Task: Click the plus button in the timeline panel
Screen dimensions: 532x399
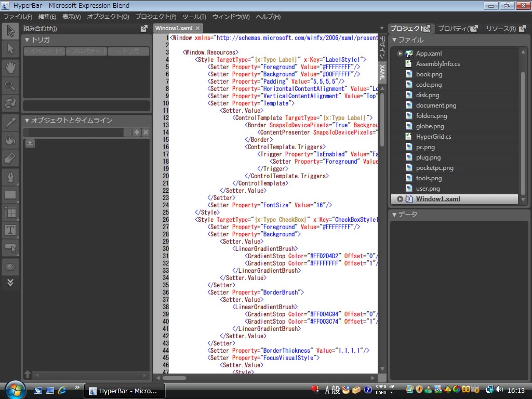Action: pyautogui.click(x=137, y=132)
